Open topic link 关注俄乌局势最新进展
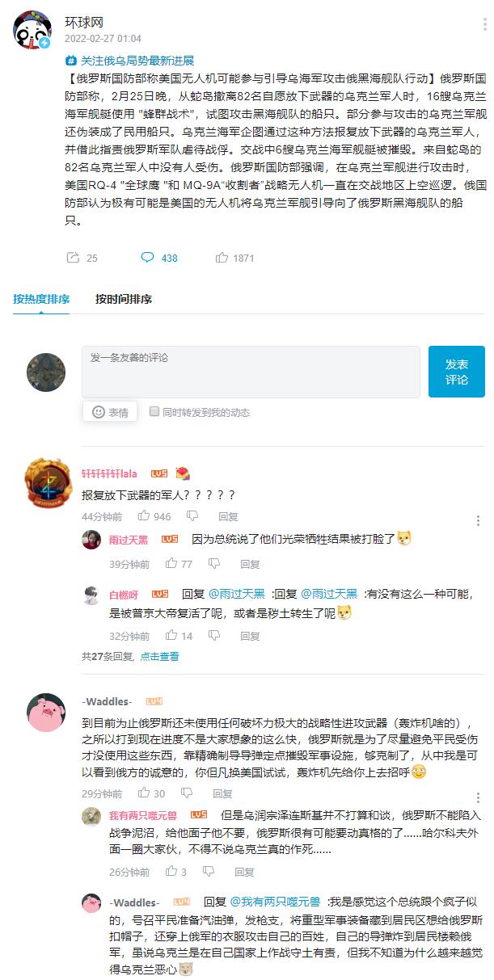 pyautogui.click(x=130, y=61)
